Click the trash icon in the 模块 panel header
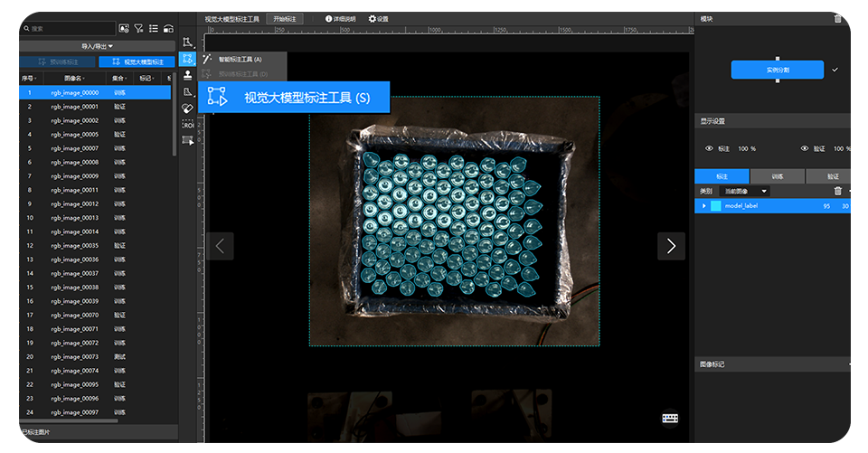868x453 pixels. [837, 18]
